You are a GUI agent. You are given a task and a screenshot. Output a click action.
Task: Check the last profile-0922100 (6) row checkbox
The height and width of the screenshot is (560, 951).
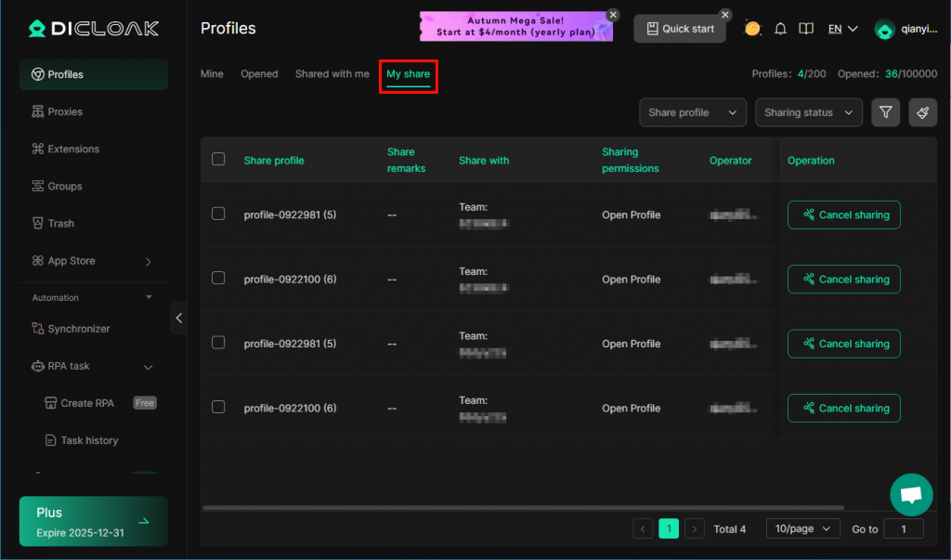(218, 407)
